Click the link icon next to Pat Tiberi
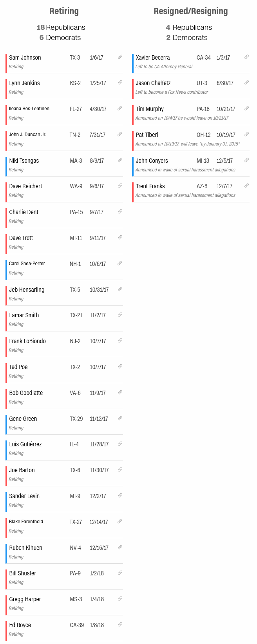257x644 pixels. coord(246,134)
